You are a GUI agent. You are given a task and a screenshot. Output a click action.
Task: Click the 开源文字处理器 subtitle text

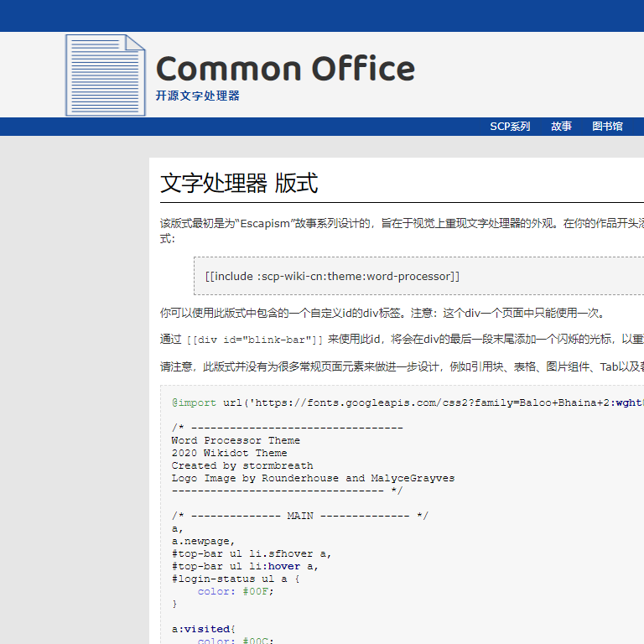tap(197, 96)
